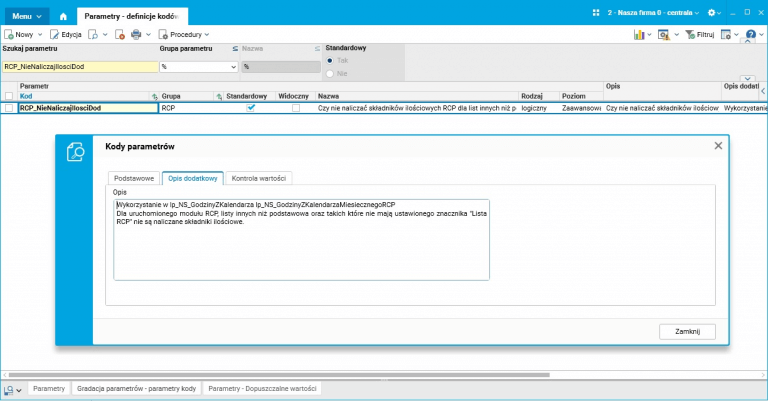Switch to the Podstawowe tab
This screenshot has height=401, width=768.
point(134,178)
